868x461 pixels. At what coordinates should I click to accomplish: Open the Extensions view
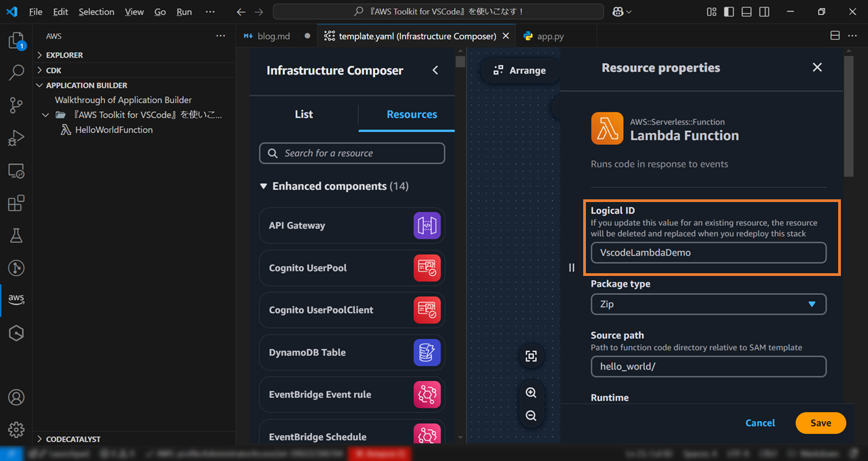pyautogui.click(x=16, y=203)
